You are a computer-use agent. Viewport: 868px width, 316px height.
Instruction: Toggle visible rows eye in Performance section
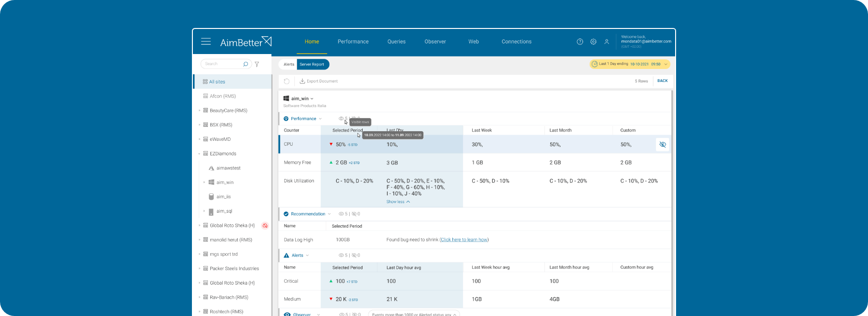coord(341,118)
